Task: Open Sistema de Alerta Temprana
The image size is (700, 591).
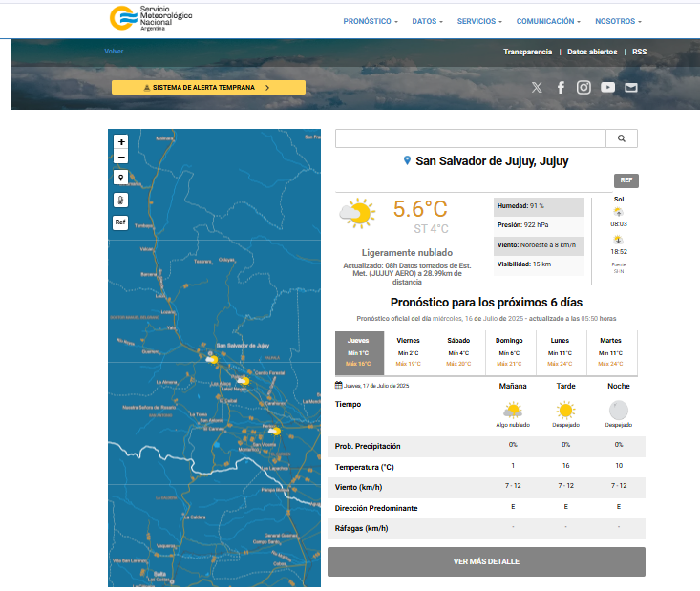Action: pos(208,87)
